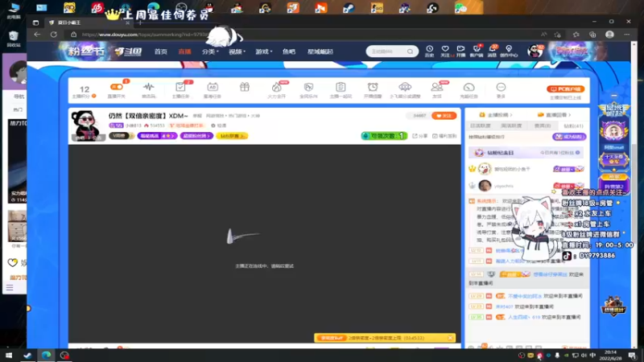Image resolution: width=644 pixels, height=362 pixels.
Task: Open the gift box icon in streamer toolbar
Action: coord(245,87)
